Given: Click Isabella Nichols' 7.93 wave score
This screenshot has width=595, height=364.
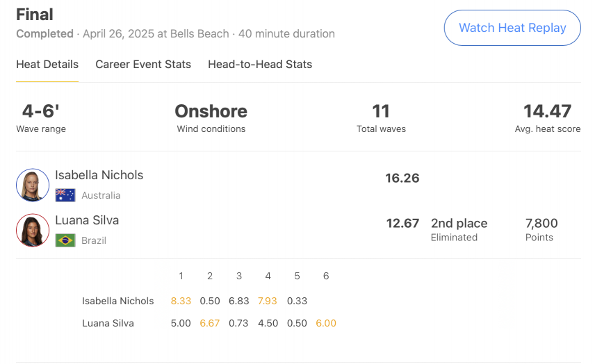Looking at the screenshot, I should point(268,301).
